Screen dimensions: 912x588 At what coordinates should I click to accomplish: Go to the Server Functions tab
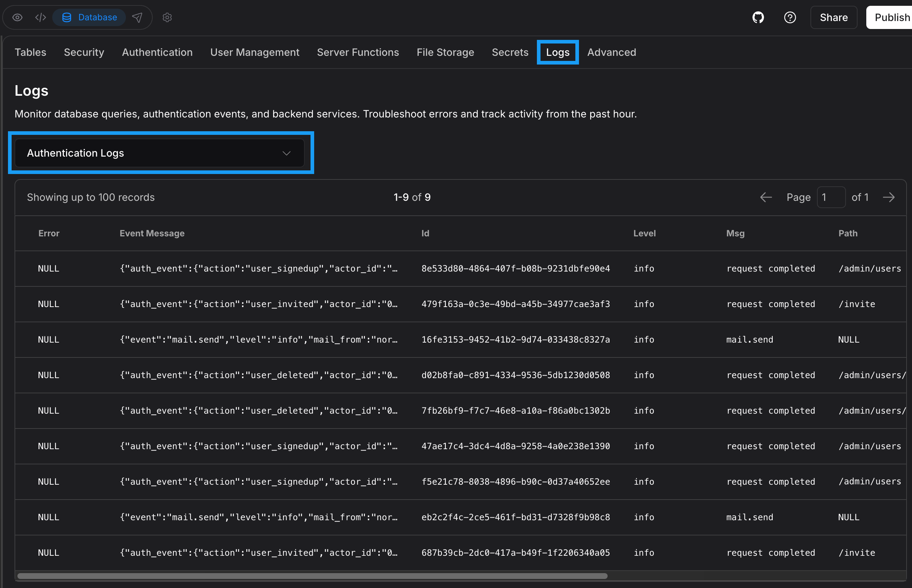pyautogui.click(x=358, y=52)
